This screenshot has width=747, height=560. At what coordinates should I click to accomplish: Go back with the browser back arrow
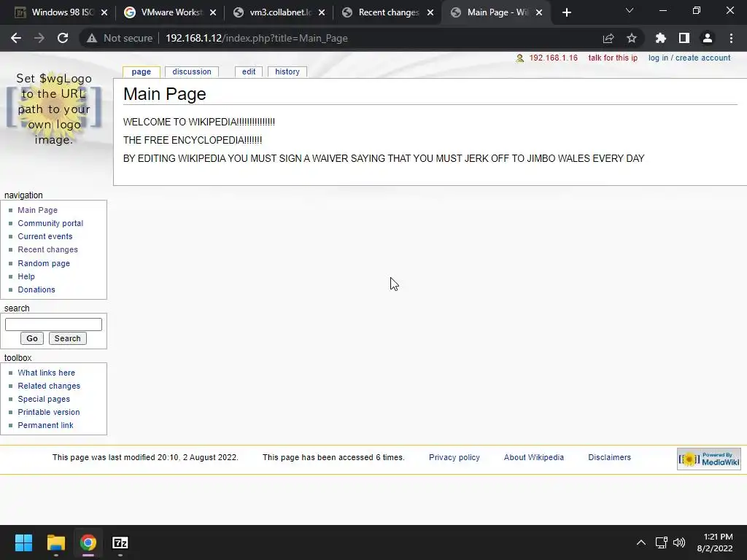[16, 38]
